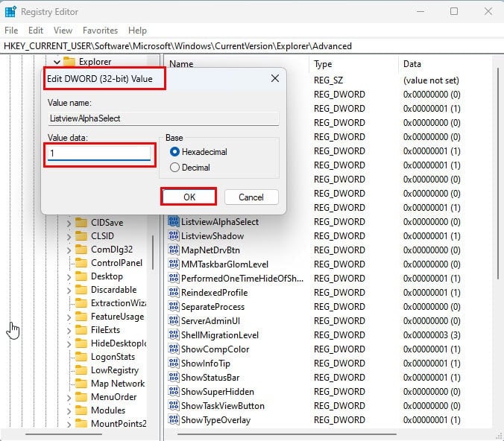Click the Value name field ListviewAlphaSelect
This screenshot has width=504, height=441.
(163, 118)
